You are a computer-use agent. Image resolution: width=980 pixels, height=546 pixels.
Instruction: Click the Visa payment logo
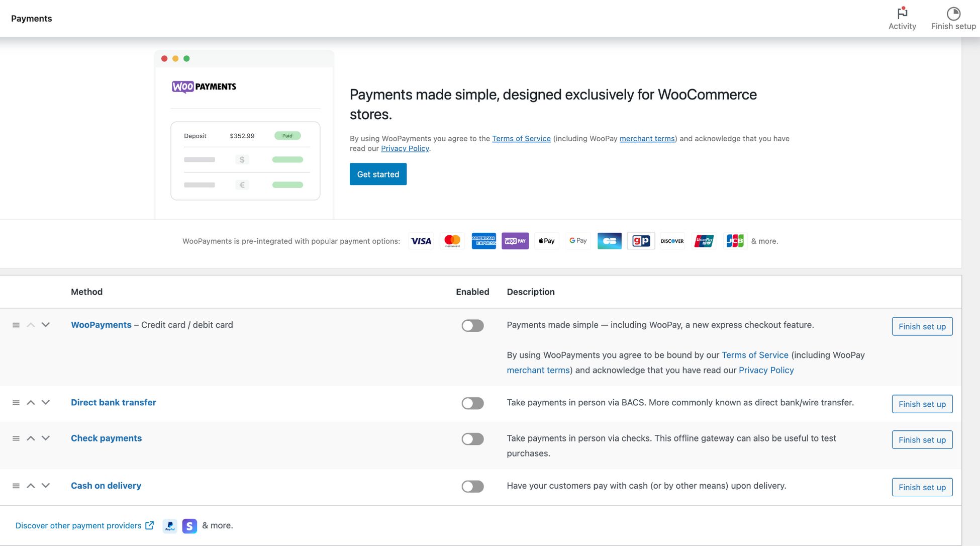[421, 241]
